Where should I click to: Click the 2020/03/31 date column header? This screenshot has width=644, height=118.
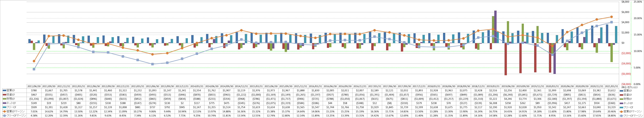click(x=552, y=86)
